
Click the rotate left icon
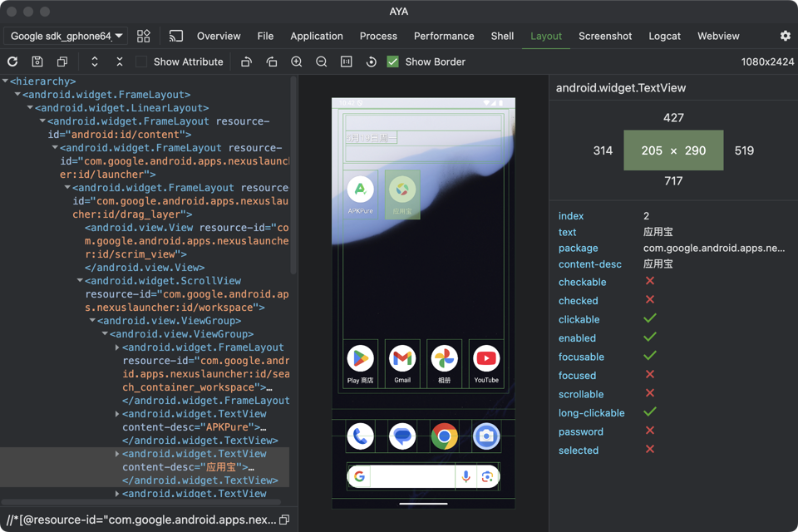coord(246,62)
